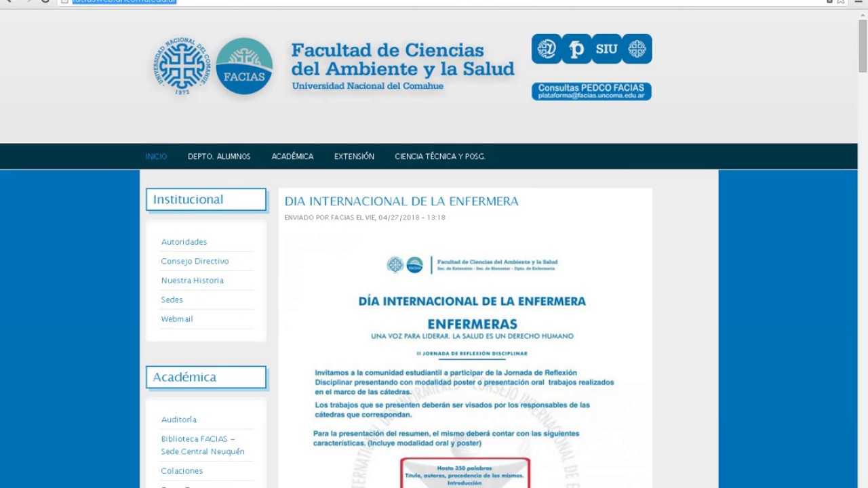Click the article's posted date line 04/27/2018
This screenshot has width=868, height=488.
click(x=365, y=218)
